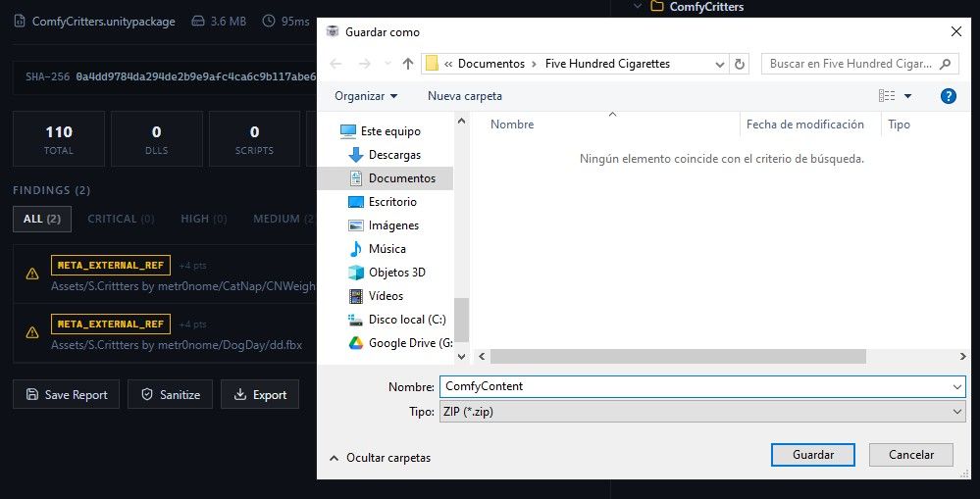Click the Este equipo computer icon

[348, 131]
